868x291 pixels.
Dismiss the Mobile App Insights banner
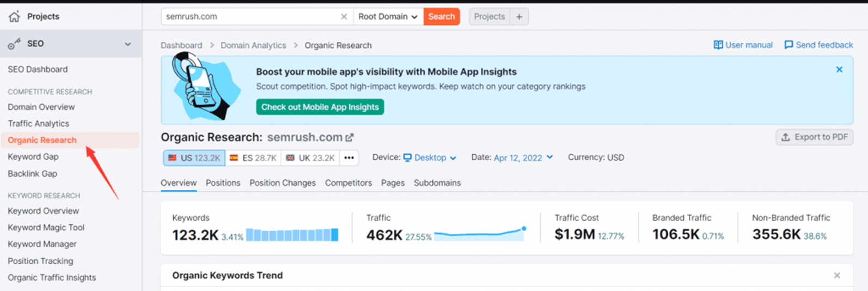click(839, 69)
